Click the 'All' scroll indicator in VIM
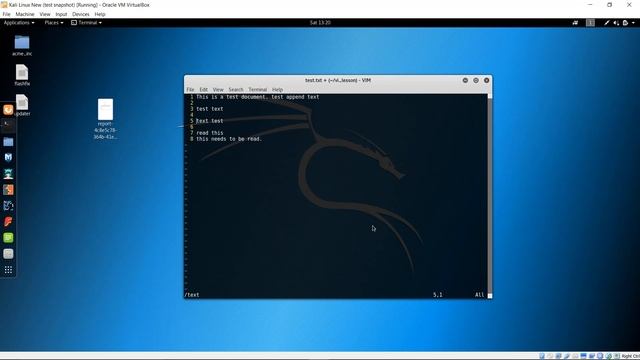Screen dimensions: 640x360 tap(480, 295)
